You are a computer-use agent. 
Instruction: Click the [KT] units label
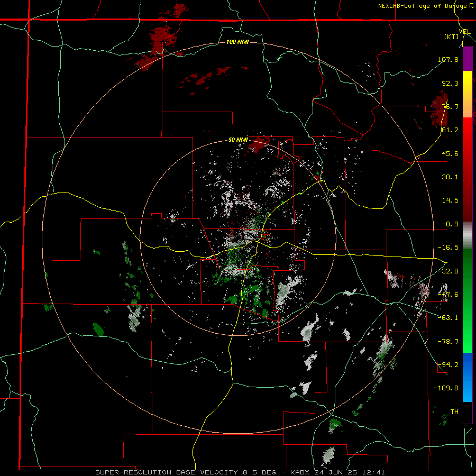pos(452,36)
